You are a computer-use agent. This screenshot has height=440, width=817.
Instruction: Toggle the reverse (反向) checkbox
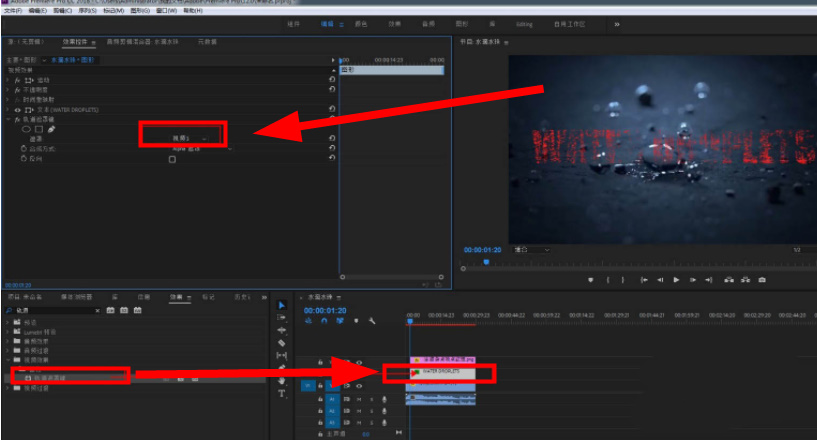[172, 159]
